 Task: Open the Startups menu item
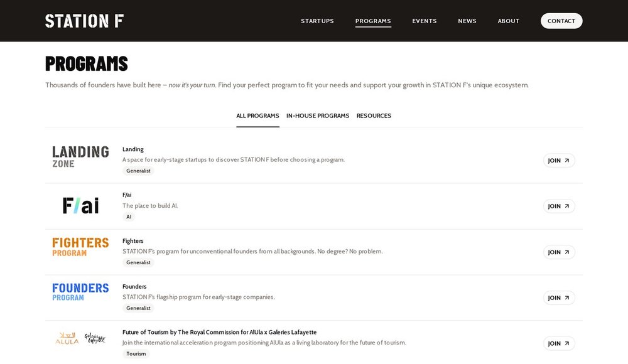pos(317,21)
